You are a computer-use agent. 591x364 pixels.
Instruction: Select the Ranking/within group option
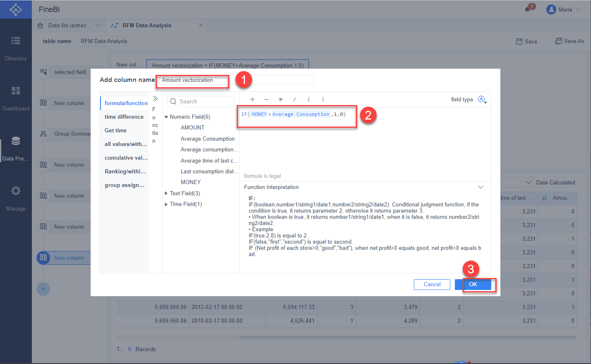click(125, 171)
